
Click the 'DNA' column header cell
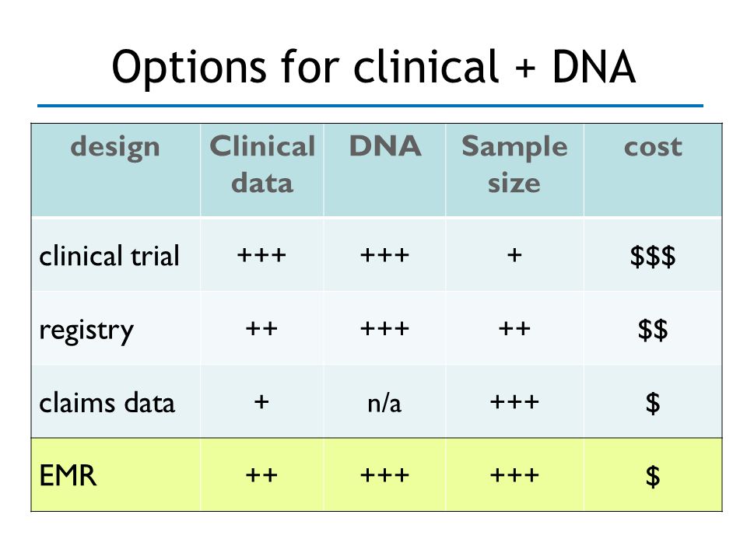[x=384, y=170]
